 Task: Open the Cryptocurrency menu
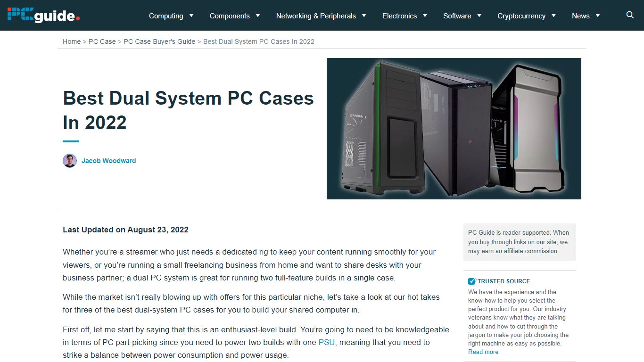pyautogui.click(x=521, y=16)
